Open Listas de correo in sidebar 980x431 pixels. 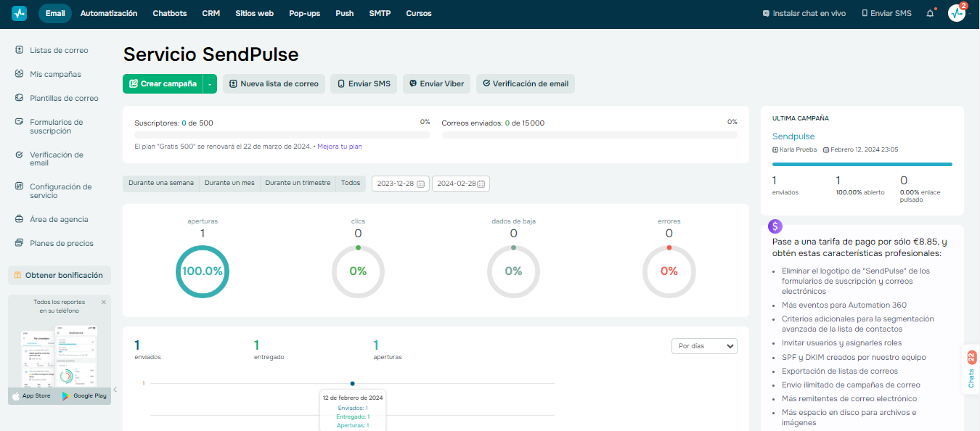click(x=59, y=50)
